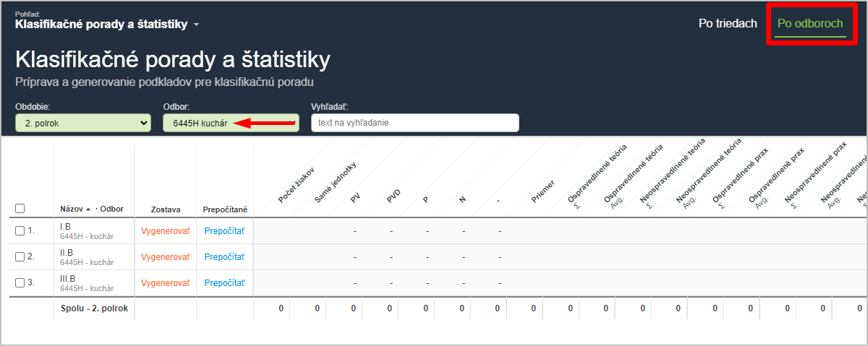Click the Zostava column header
The width and height of the screenshot is (868, 346).
(x=165, y=209)
